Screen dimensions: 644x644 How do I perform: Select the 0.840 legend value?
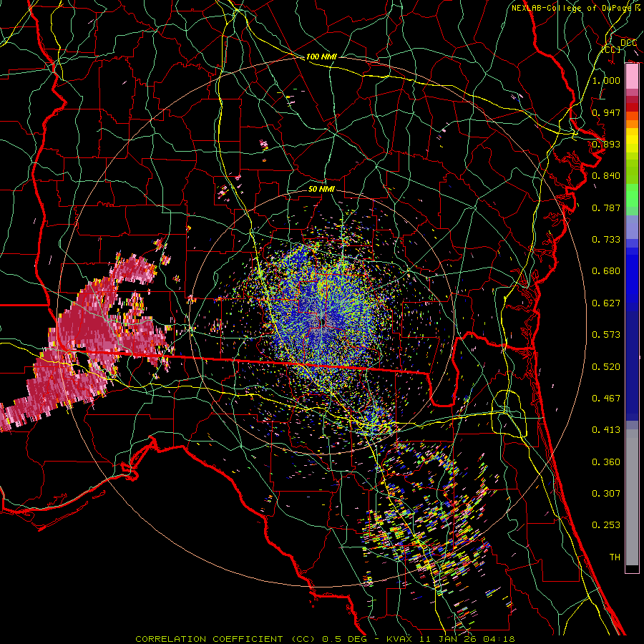click(606, 176)
